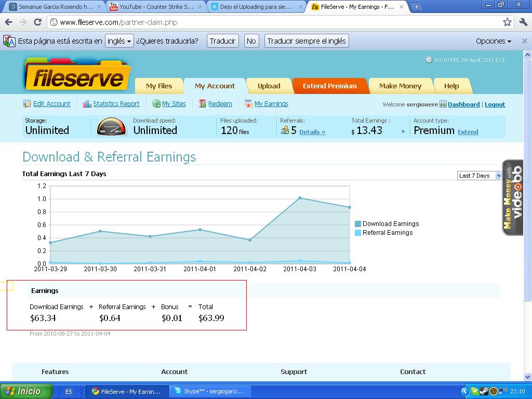Click No in the translate bar
The width and height of the screenshot is (532, 399).
[x=251, y=41]
